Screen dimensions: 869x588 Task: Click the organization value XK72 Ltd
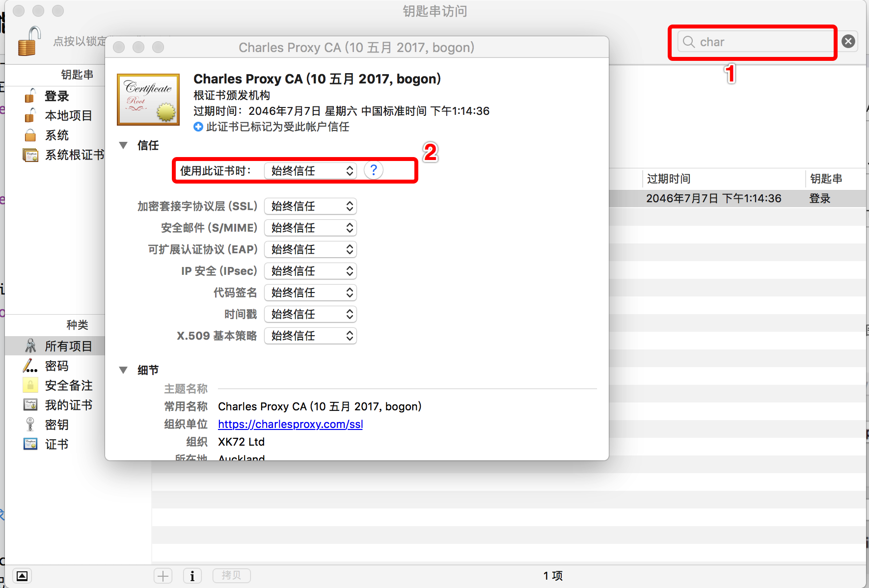241,442
